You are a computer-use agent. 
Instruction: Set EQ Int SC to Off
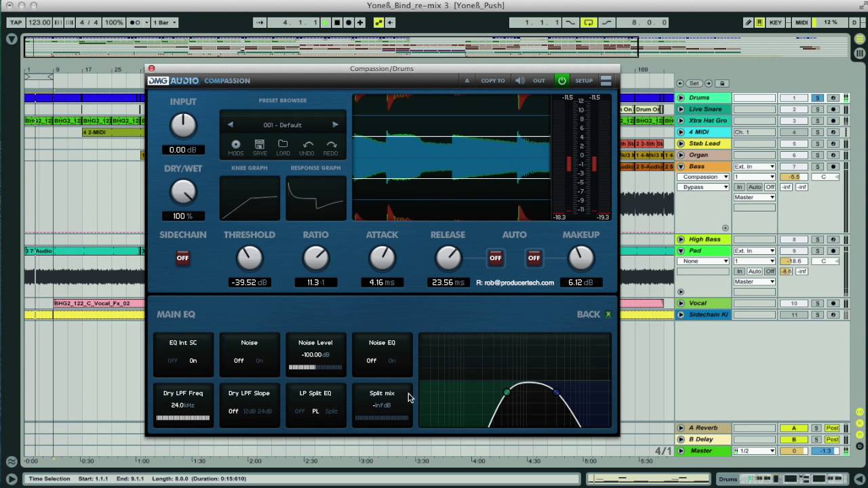(172, 361)
